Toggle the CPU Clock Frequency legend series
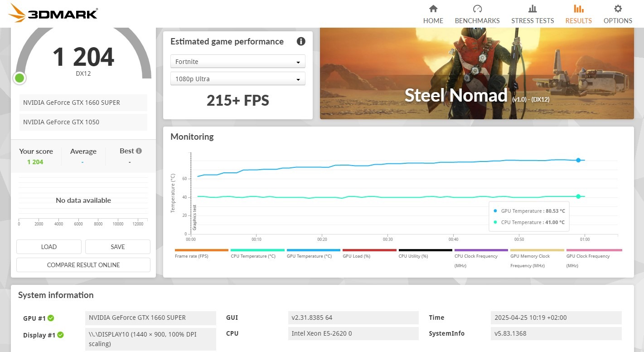Image resolution: width=644 pixels, height=352 pixels. pyautogui.click(x=481, y=250)
